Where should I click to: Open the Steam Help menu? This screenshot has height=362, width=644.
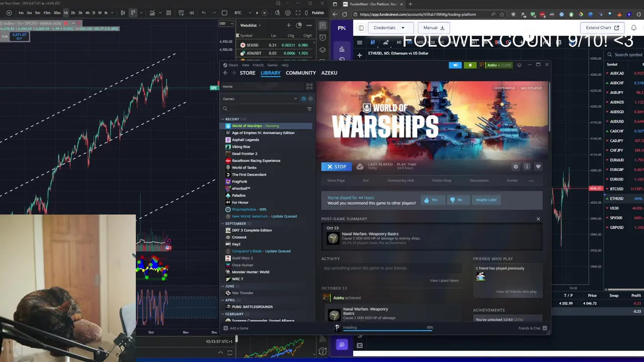pos(285,65)
